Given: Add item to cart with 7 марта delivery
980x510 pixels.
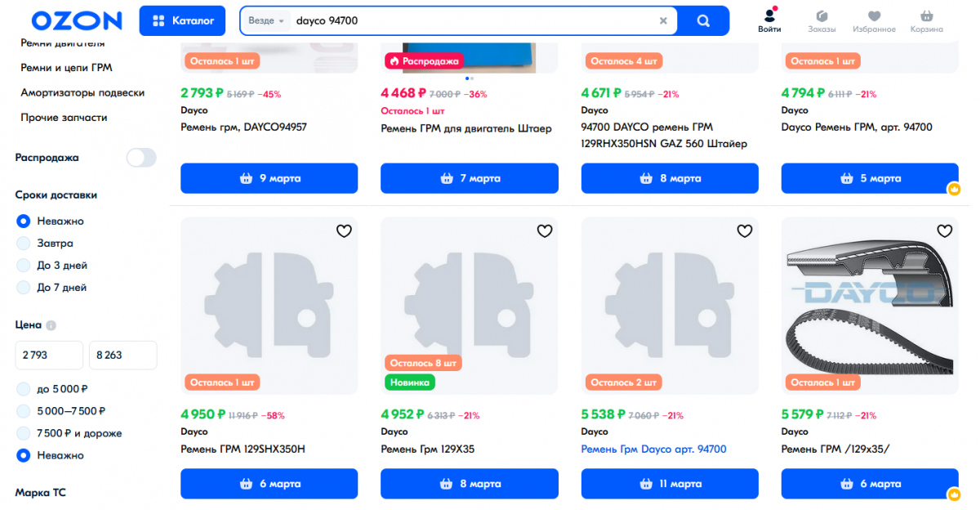Looking at the screenshot, I should pos(470,178).
